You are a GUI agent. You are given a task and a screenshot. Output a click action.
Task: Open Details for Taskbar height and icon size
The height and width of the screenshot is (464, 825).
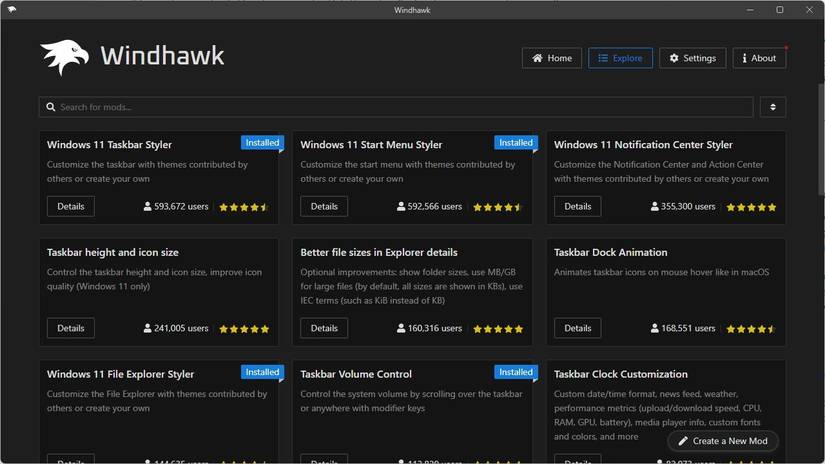click(x=71, y=328)
